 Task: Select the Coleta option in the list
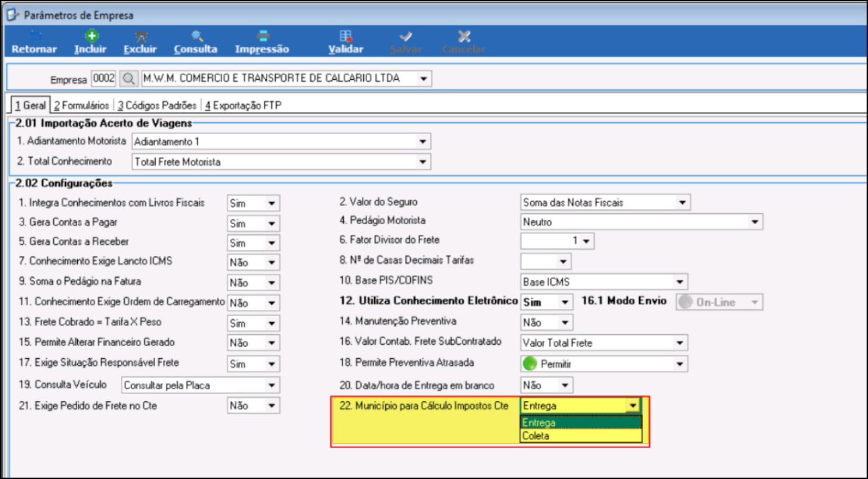(x=581, y=435)
